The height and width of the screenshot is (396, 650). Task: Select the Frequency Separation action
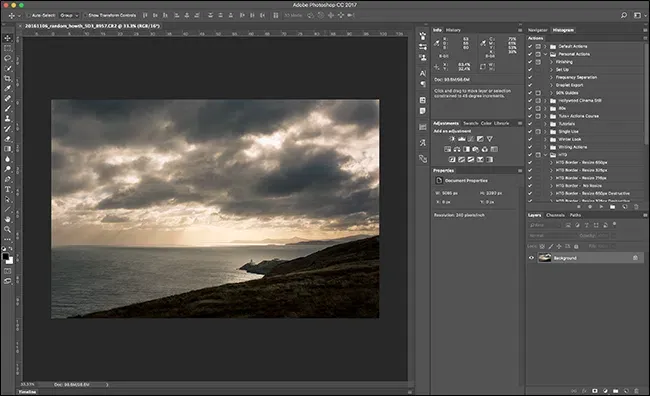576,78
